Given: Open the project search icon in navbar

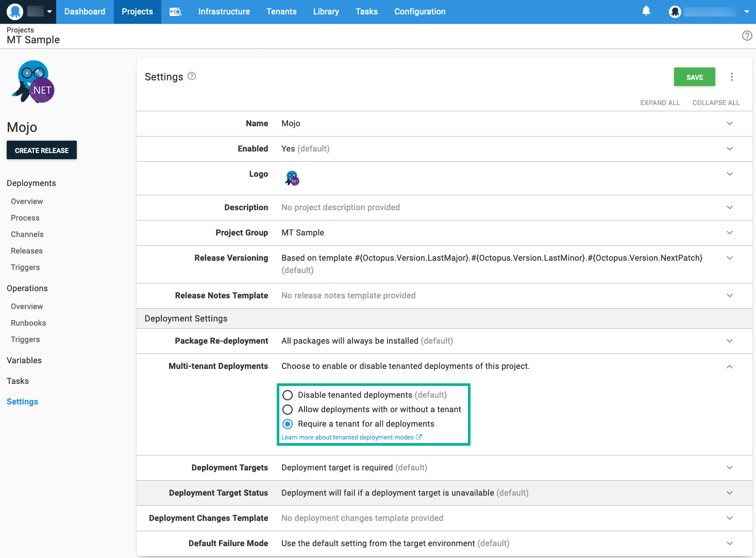Looking at the screenshot, I should click(x=176, y=12).
